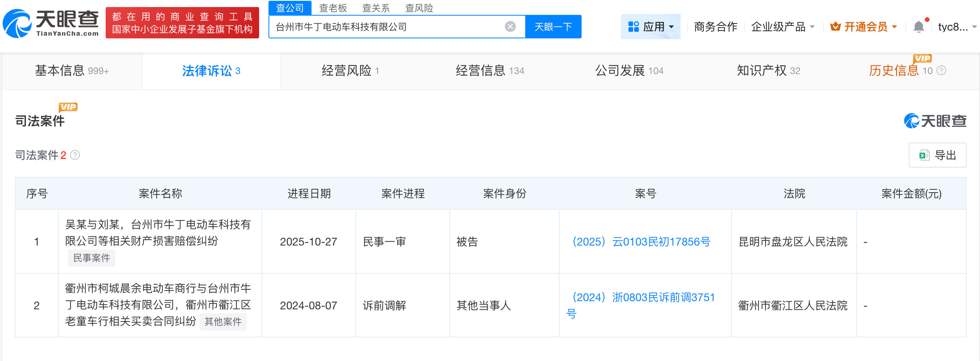Open the 法律诉讼 tab
The width and height of the screenshot is (980, 361).
[211, 70]
